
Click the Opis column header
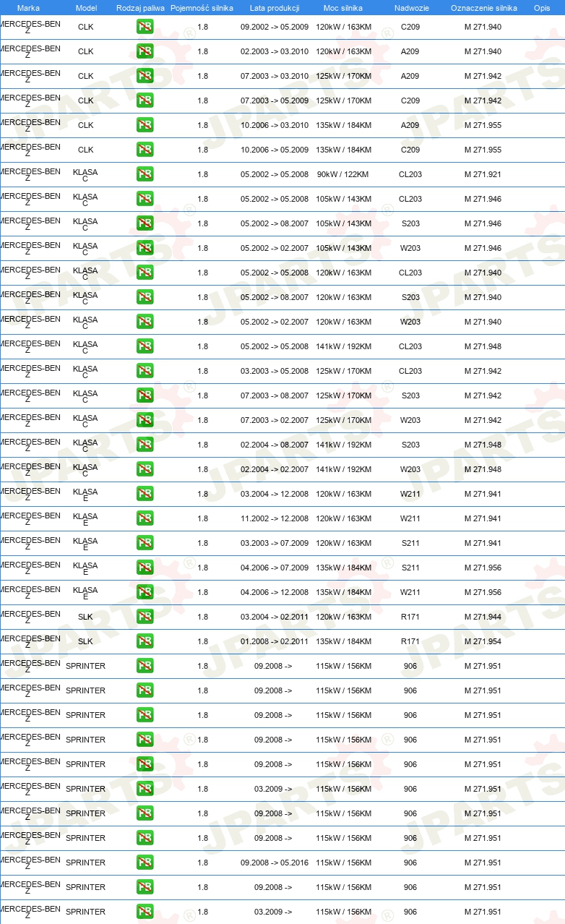541,8
